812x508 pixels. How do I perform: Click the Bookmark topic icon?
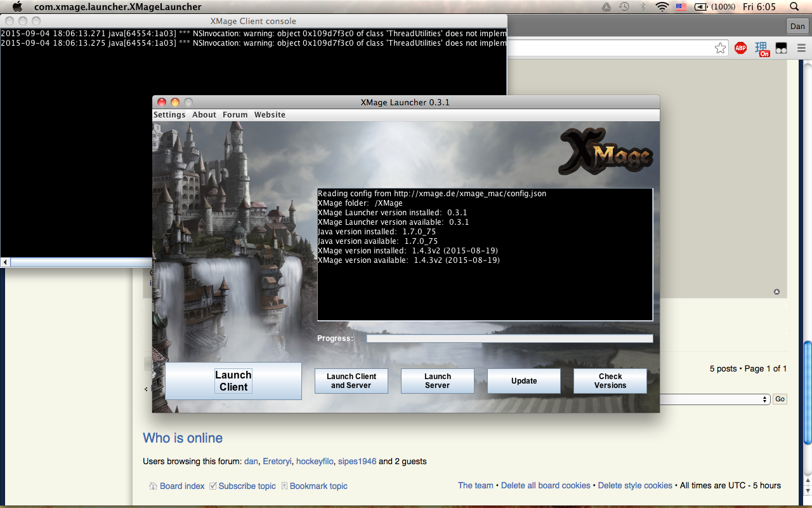coord(284,486)
